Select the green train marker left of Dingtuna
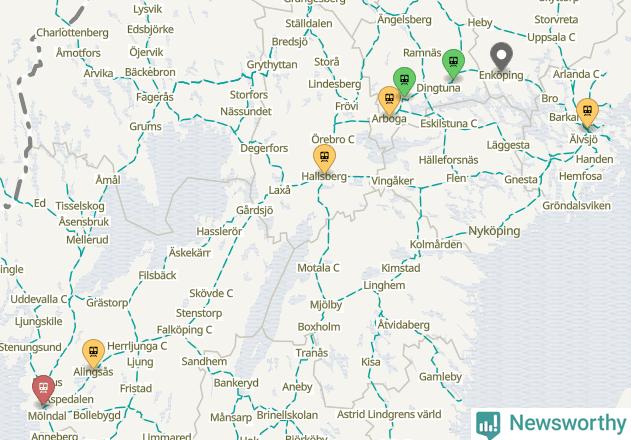 (x=404, y=82)
